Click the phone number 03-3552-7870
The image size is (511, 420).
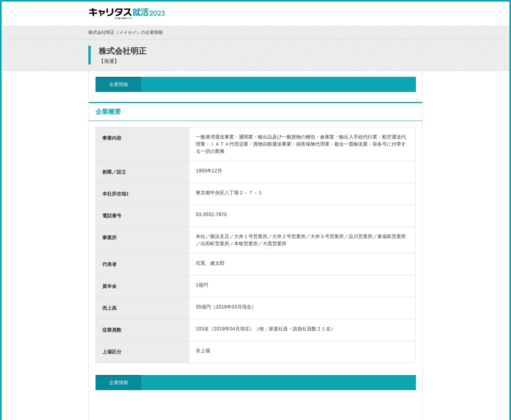tap(211, 215)
